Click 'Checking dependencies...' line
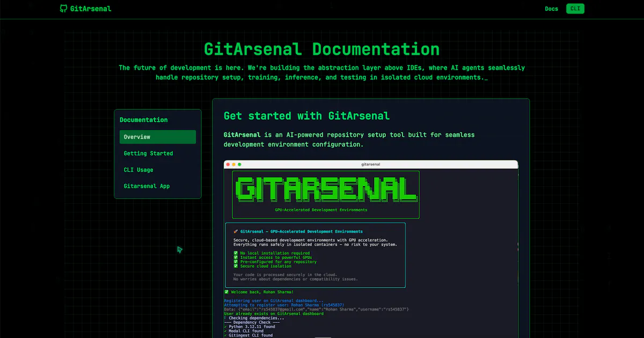Image resolution: width=644 pixels, height=338 pixels. pyautogui.click(x=254, y=318)
